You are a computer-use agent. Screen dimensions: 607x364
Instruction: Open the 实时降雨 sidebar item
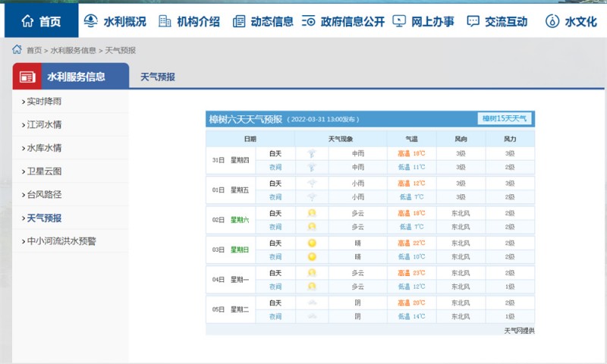44,101
